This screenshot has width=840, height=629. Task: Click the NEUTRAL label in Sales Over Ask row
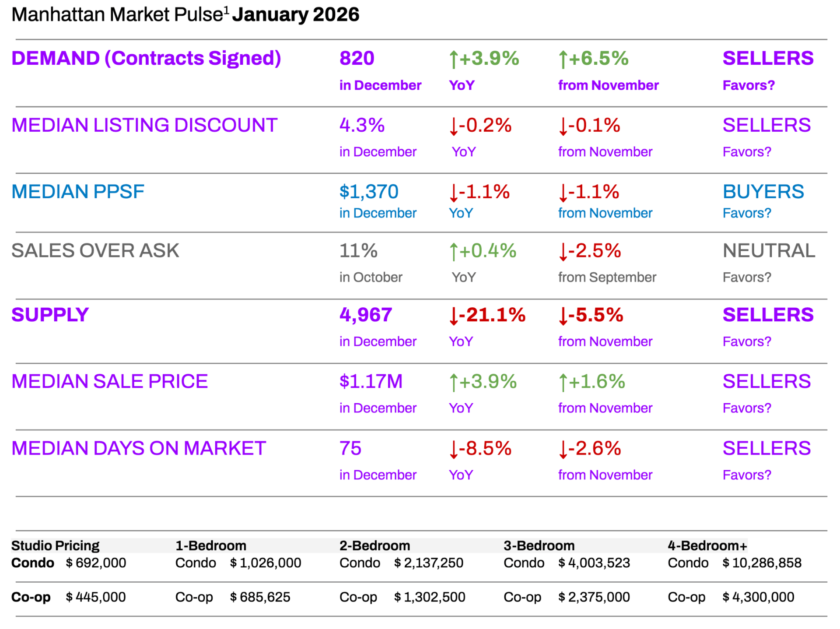pyautogui.click(x=769, y=251)
